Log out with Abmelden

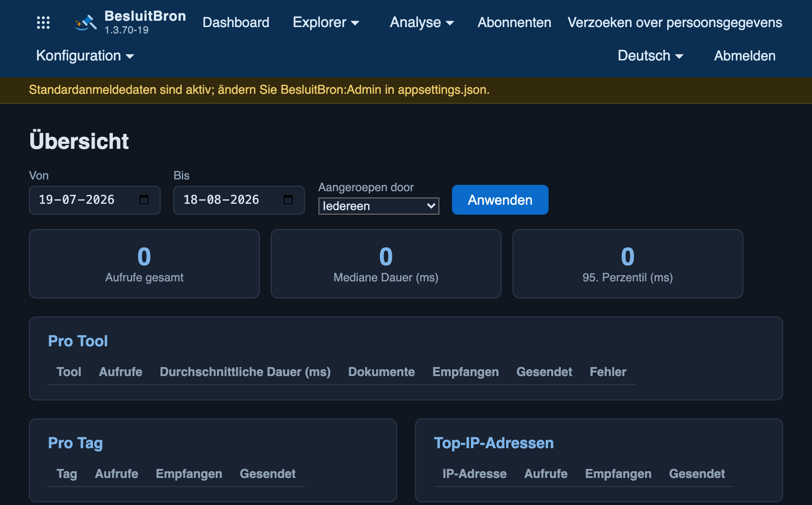(745, 56)
